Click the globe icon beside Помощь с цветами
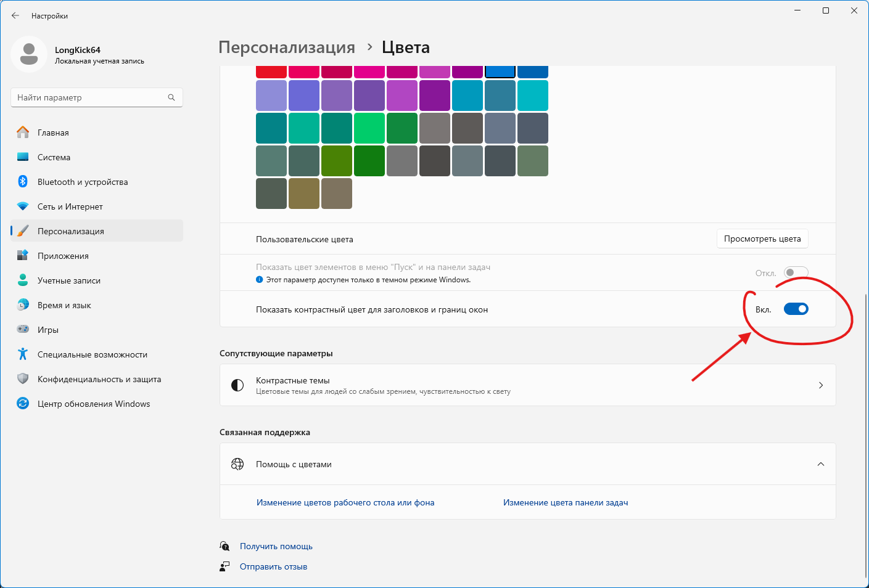The image size is (869, 588). pos(237,464)
